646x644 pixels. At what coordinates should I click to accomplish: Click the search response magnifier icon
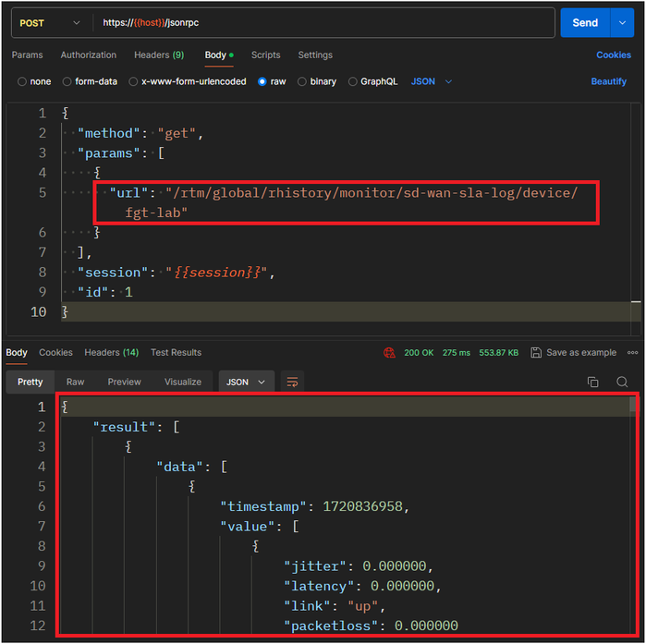point(622,382)
